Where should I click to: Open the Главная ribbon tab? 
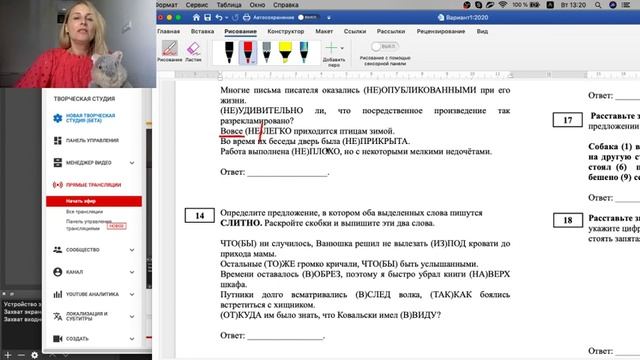(x=169, y=31)
